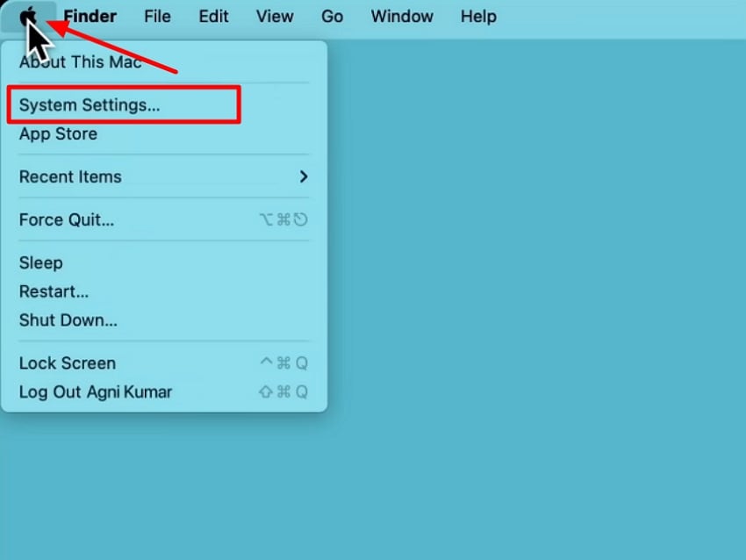Image resolution: width=746 pixels, height=560 pixels.
Task: Click the Apple logo menu icon
Action: pyautogui.click(x=29, y=16)
